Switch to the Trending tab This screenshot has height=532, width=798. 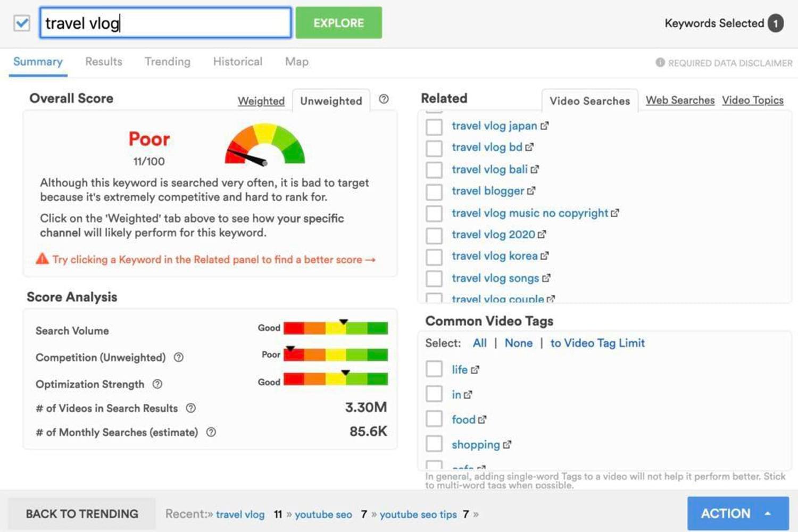click(x=167, y=62)
